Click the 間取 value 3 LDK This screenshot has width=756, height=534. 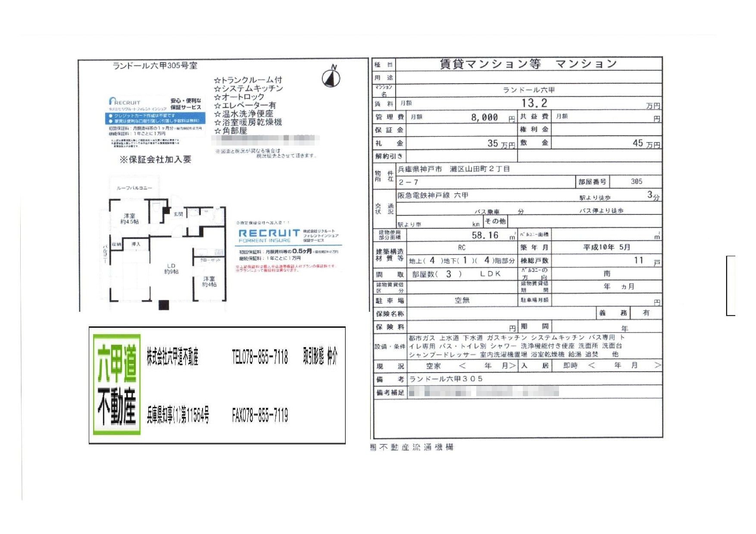[x=456, y=274]
